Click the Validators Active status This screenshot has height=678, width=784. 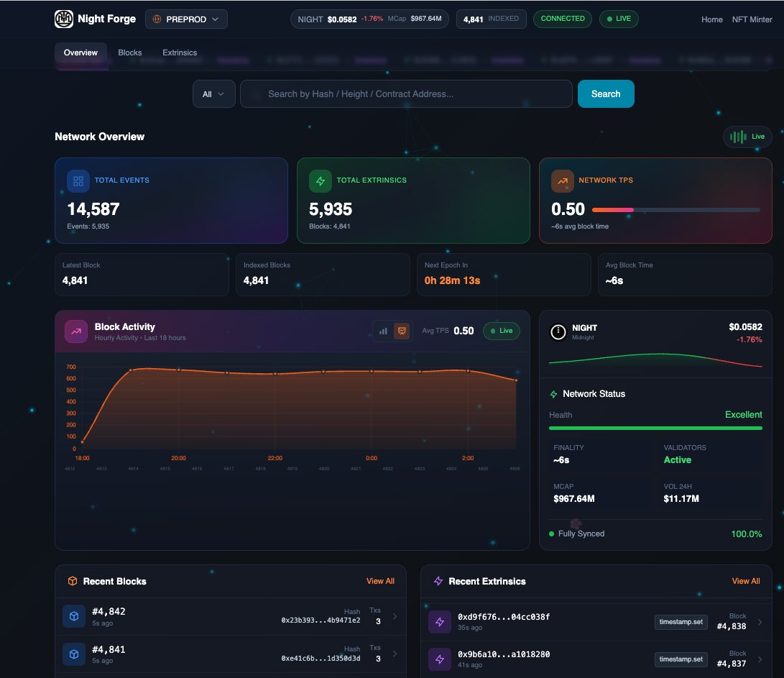678,460
